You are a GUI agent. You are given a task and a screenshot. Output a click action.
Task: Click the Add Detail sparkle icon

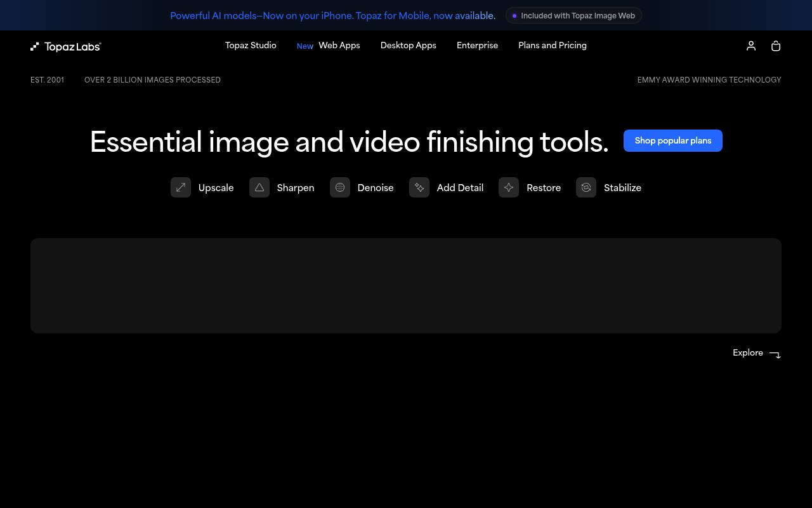pyautogui.click(x=419, y=187)
